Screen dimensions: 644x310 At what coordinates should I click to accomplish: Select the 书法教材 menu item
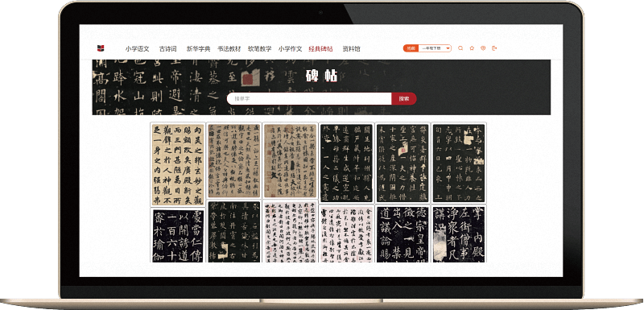(x=229, y=49)
